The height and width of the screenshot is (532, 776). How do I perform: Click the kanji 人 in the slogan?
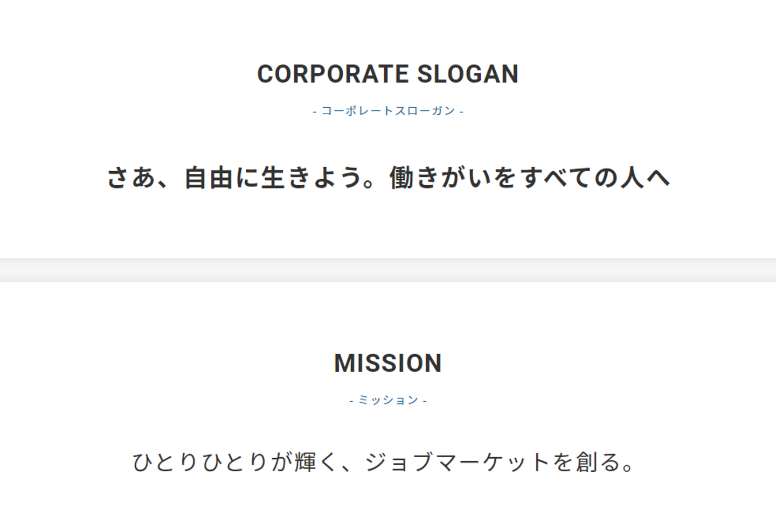click(x=632, y=178)
